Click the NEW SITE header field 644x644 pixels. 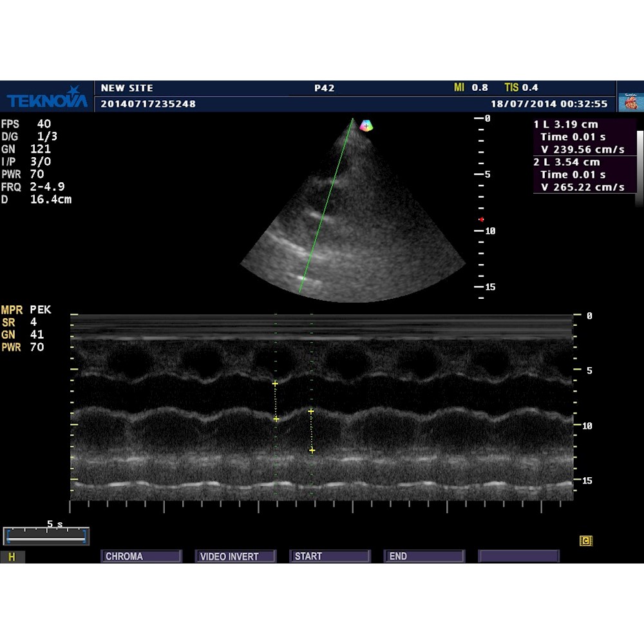[x=128, y=87]
